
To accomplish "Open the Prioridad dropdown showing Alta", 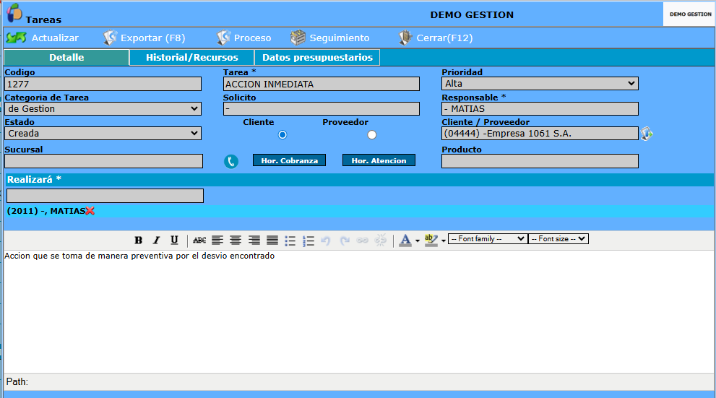I will [540, 84].
